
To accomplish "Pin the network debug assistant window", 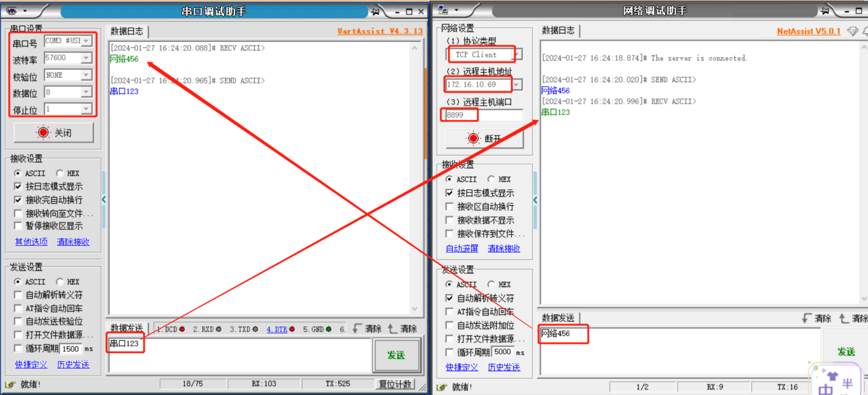I will pos(826,11).
